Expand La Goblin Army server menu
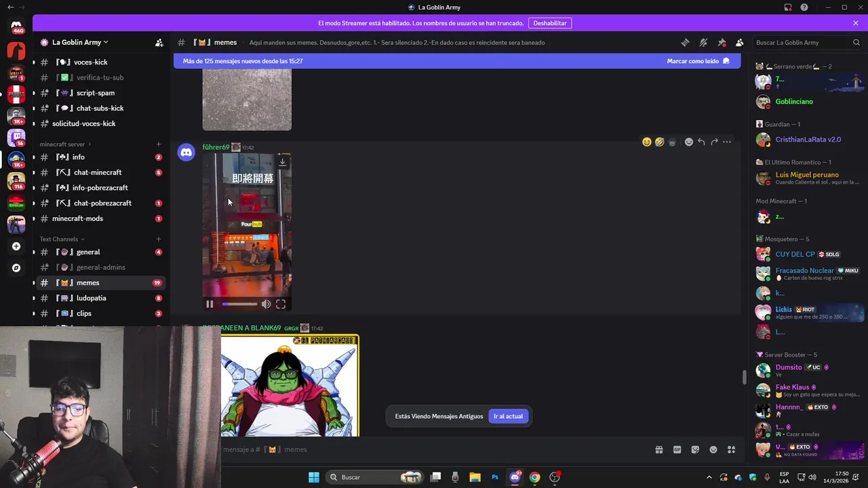The image size is (868, 488). tap(80, 42)
